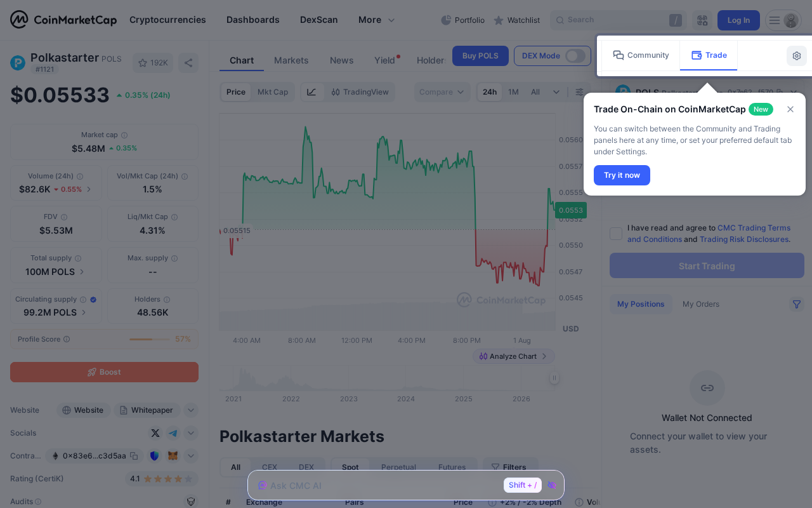
Task: Switch chart to Mkt Cap view
Action: click(273, 92)
